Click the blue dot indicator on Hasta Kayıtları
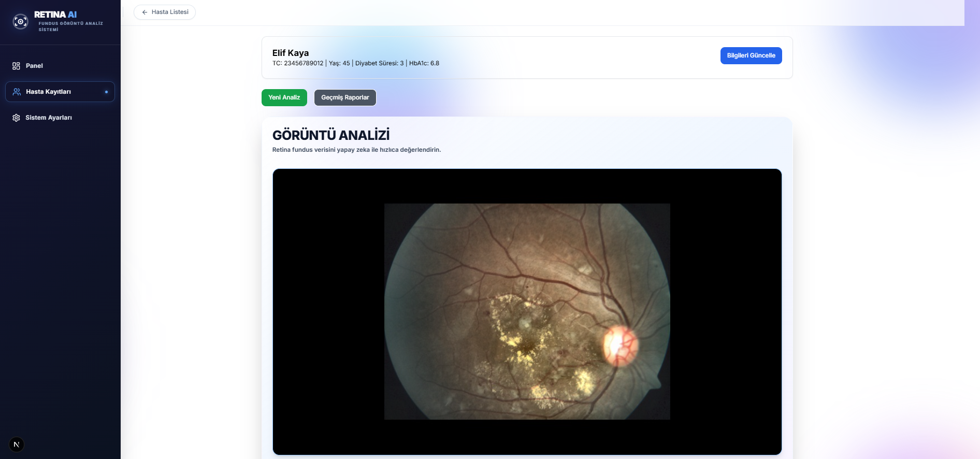980x459 pixels. pyautogui.click(x=106, y=92)
